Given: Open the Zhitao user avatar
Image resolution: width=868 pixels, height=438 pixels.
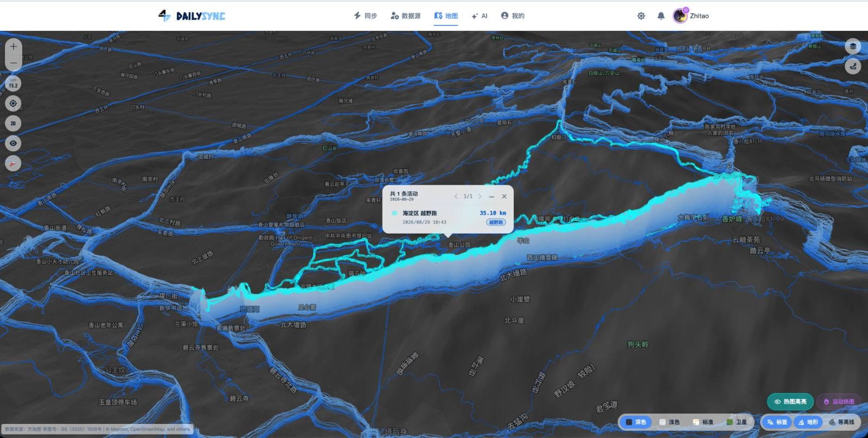Looking at the screenshot, I should click(x=680, y=16).
